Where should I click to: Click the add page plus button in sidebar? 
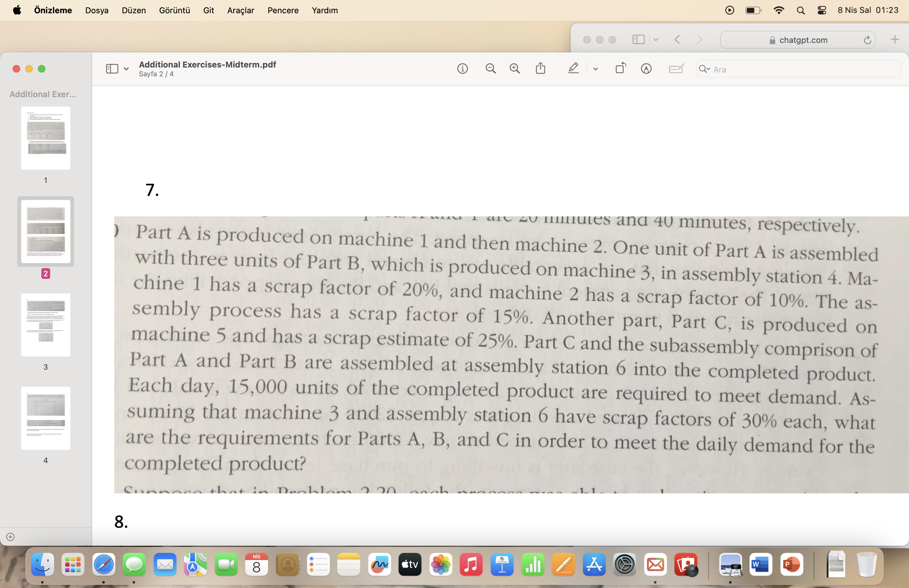[10, 537]
